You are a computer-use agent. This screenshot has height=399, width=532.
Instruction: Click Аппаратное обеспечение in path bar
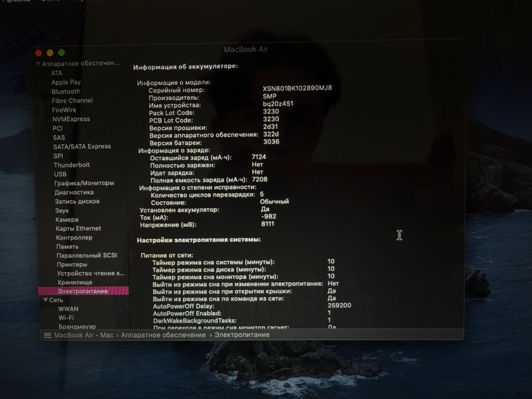click(x=163, y=335)
